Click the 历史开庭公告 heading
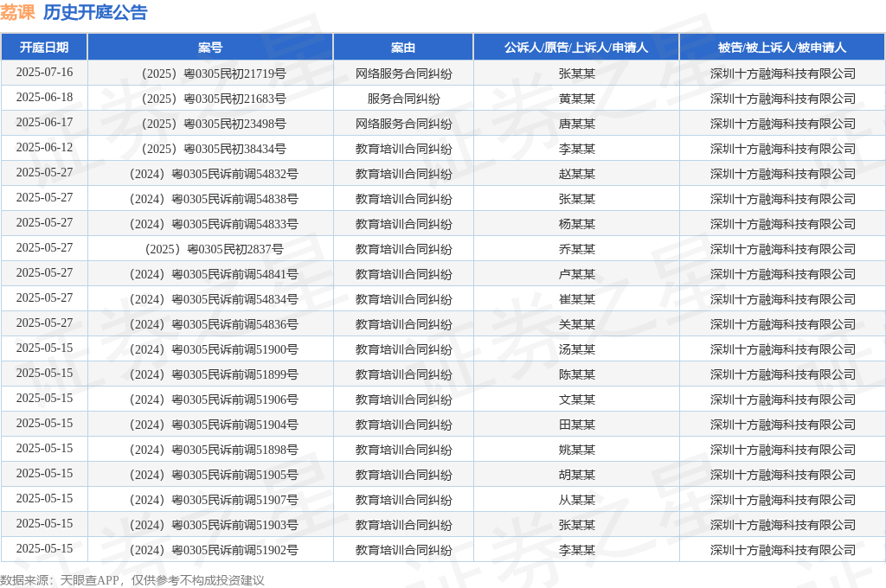Image resolution: width=886 pixels, height=588 pixels. click(95, 12)
